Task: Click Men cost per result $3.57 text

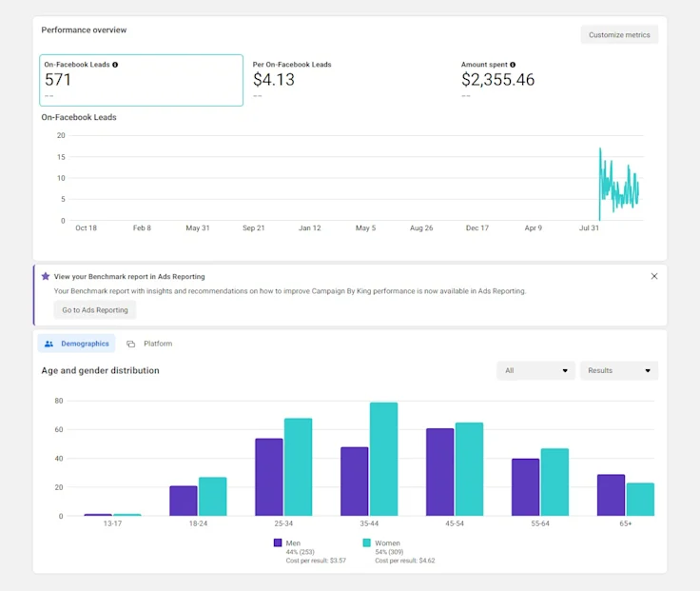Action: (316, 561)
